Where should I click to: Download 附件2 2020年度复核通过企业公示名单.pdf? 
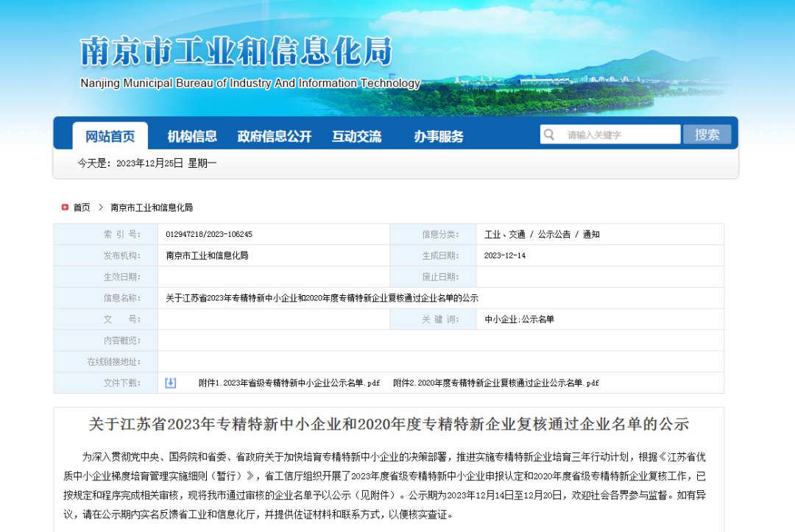pyautogui.click(x=496, y=383)
